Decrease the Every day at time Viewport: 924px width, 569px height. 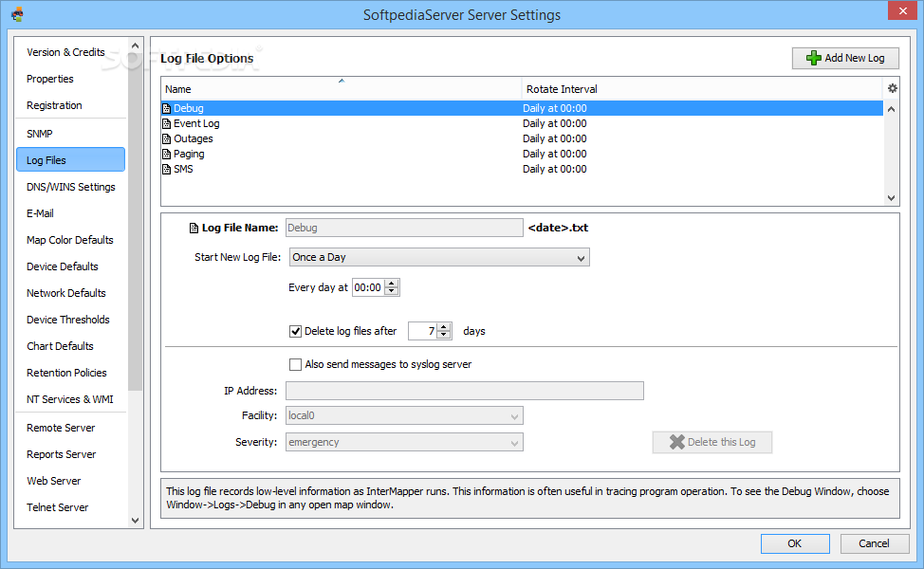[391, 291]
